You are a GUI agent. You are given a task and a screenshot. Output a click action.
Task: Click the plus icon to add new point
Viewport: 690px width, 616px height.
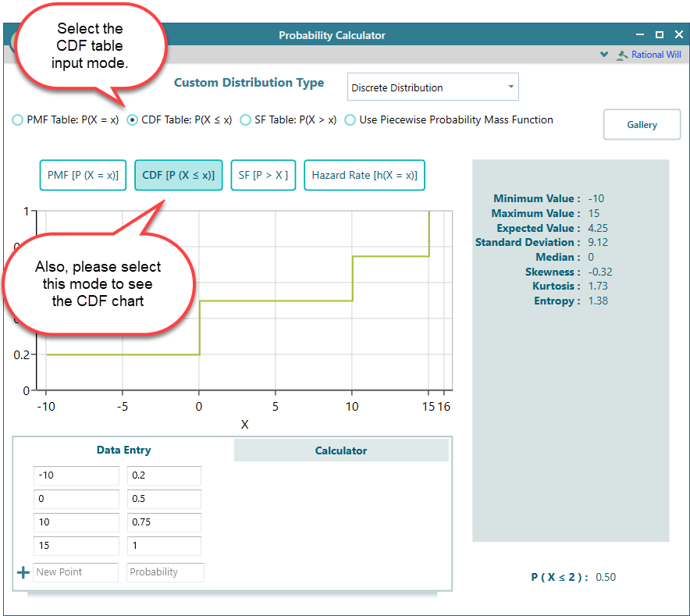pyautogui.click(x=23, y=572)
